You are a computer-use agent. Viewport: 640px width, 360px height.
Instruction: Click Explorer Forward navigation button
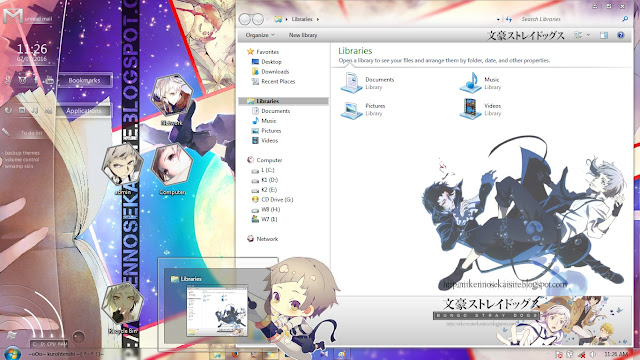pyautogui.click(x=258, y=19)
